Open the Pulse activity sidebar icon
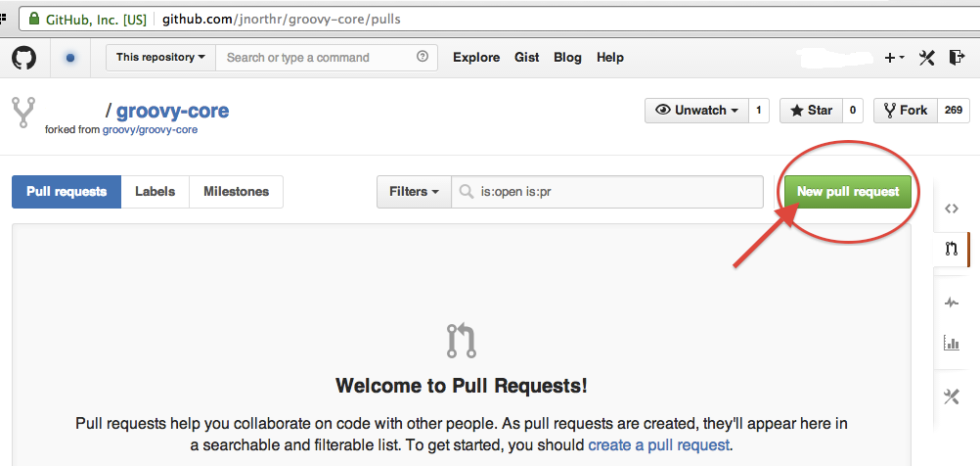This screenshot has height=466, width=980. 951,303
